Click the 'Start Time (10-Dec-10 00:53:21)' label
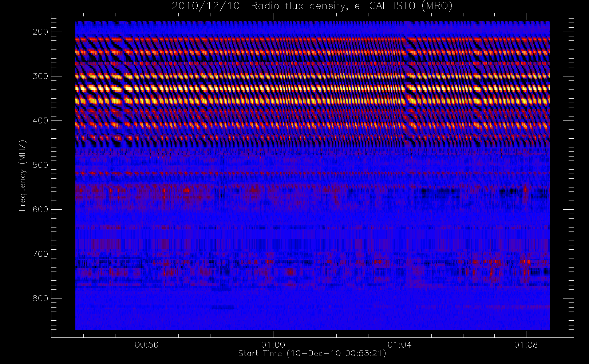Image resolution: width=589 pixels, height=364 pixels. click(x=312, y=353)
